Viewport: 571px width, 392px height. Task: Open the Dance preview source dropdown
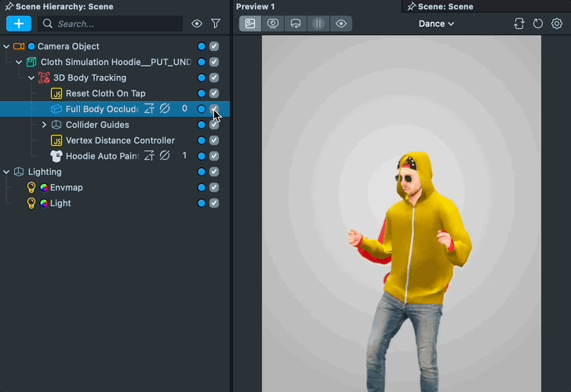pos(436,24)
